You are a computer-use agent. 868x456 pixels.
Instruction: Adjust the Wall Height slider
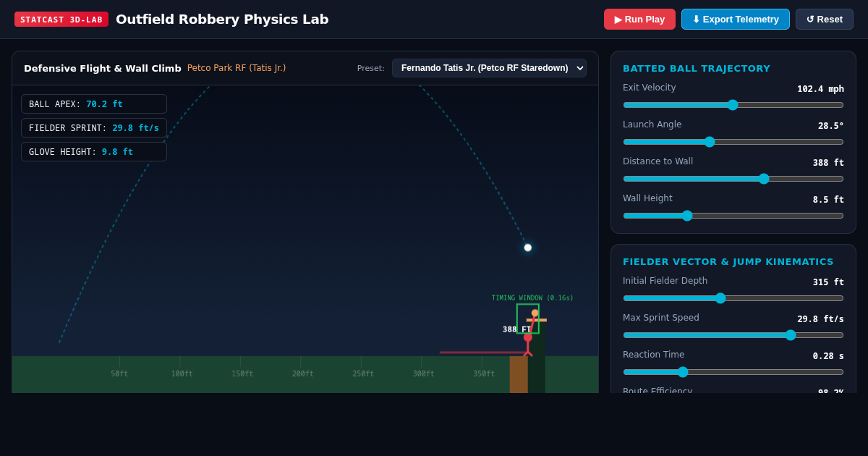[x=733, y=216]
